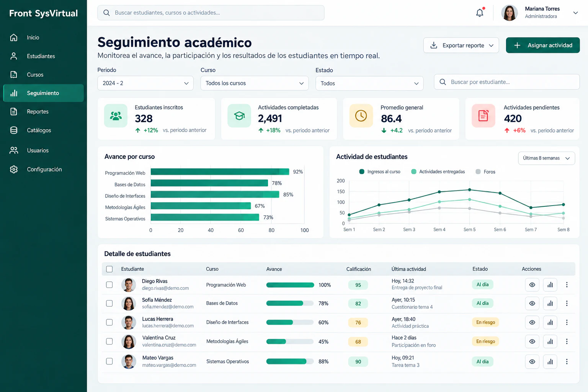View details eye icon for Diego Rivas
588x392 pixels.
tap(532, 285)
